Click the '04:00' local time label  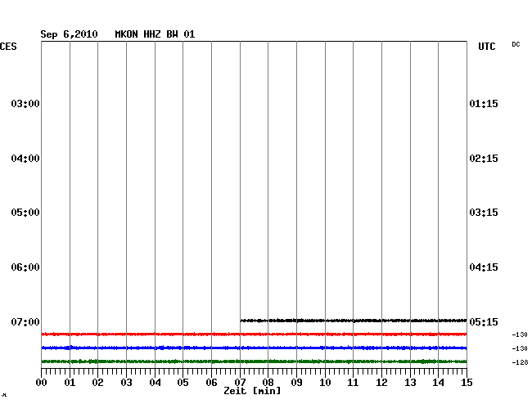pos(25,159)
